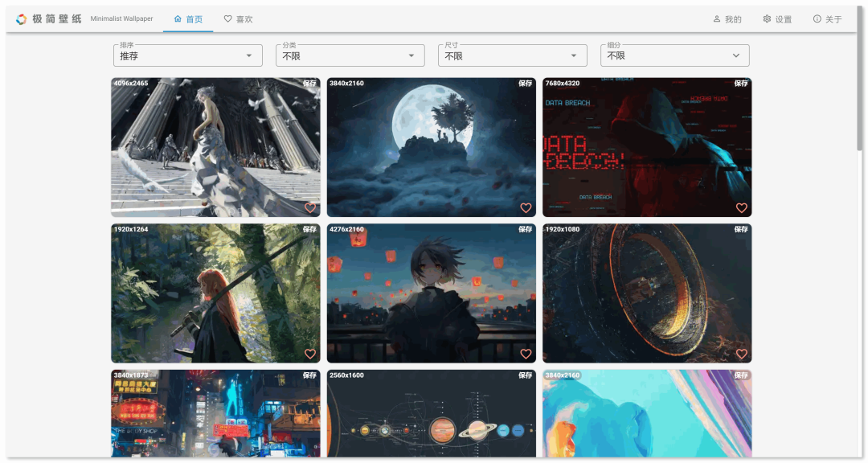Viewport: 868px width, 463px height.
Task: Click the Minimalist Wallpaper subtitle text
Action: tap(122, 18)
